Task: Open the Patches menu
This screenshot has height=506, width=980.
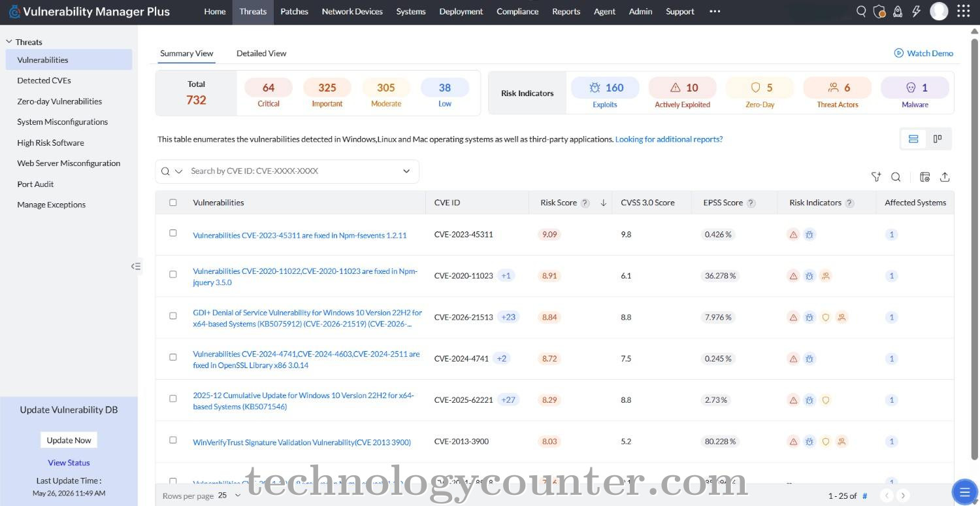Action: click(x=294, y=11)
